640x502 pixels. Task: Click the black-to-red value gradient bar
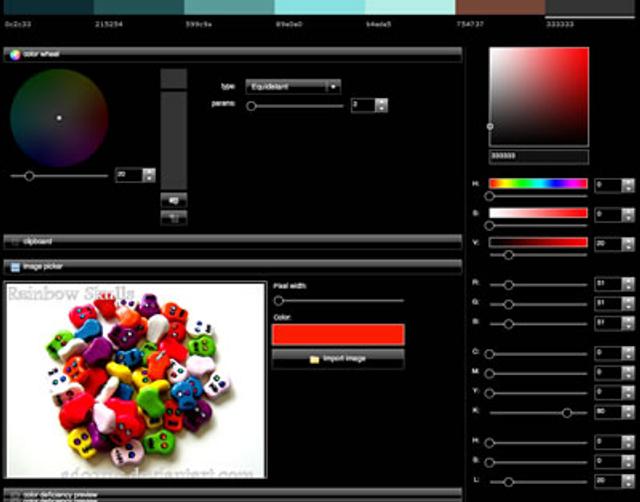[x=538, y=242]
